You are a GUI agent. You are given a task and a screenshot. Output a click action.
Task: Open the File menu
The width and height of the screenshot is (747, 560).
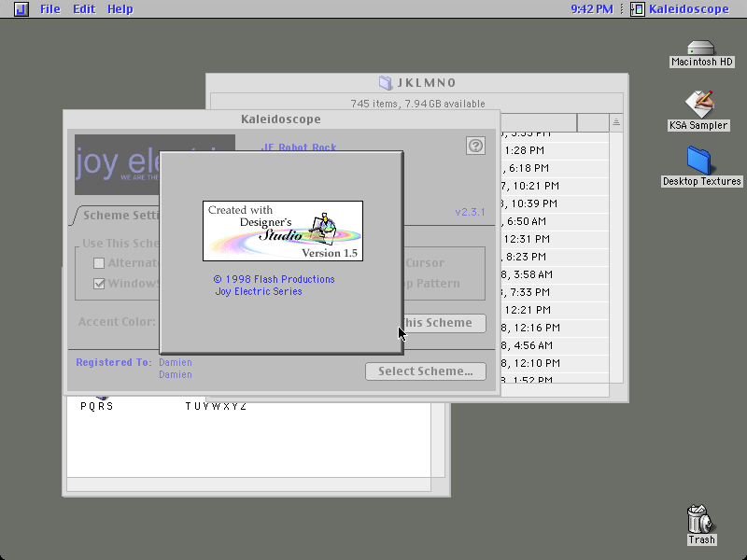coord(50,8)
